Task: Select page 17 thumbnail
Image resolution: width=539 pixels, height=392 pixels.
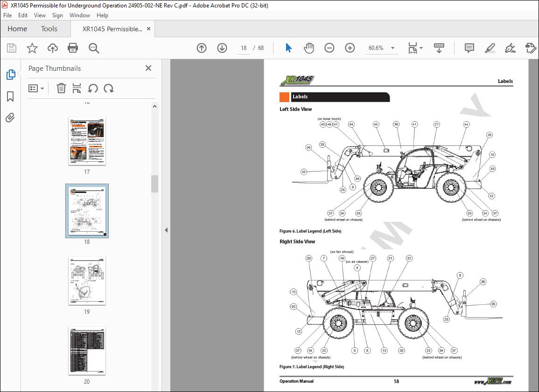Action: click(87, 141)
